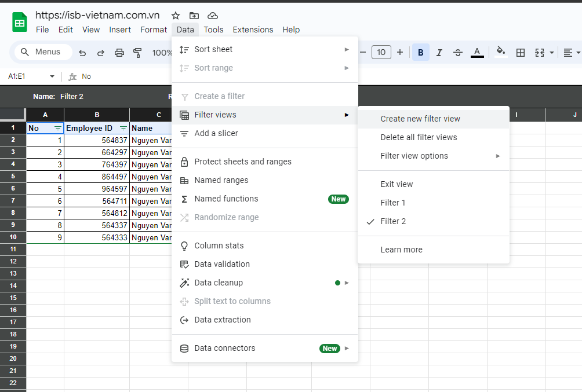Open the Extensions menu
The width and height of the screenshot is (582, 392).
pos(253,30)
